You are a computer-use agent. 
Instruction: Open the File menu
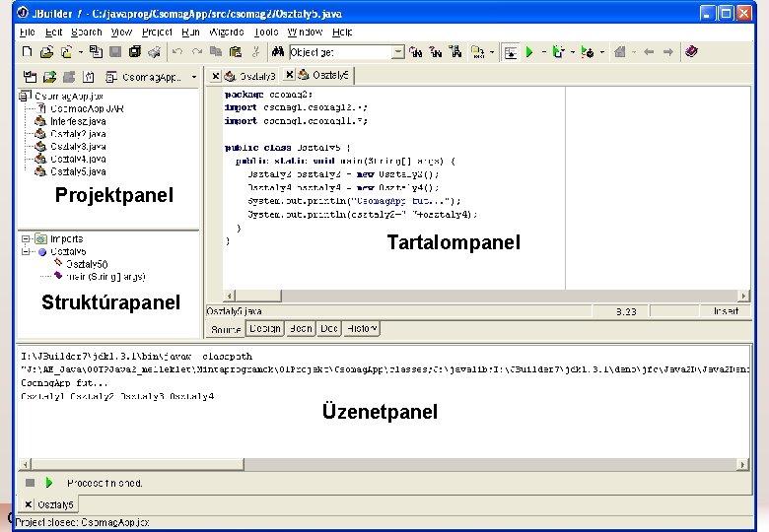pos(28,32)
